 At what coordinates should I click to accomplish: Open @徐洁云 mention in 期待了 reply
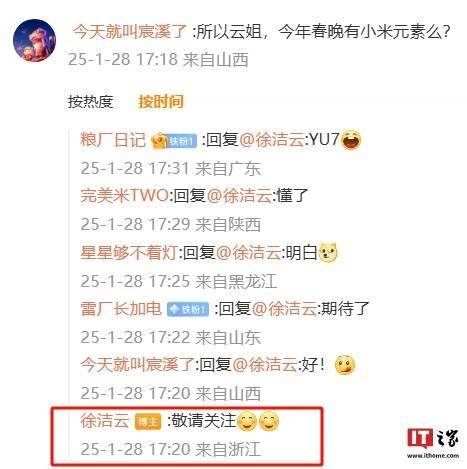tap(284, 309)
